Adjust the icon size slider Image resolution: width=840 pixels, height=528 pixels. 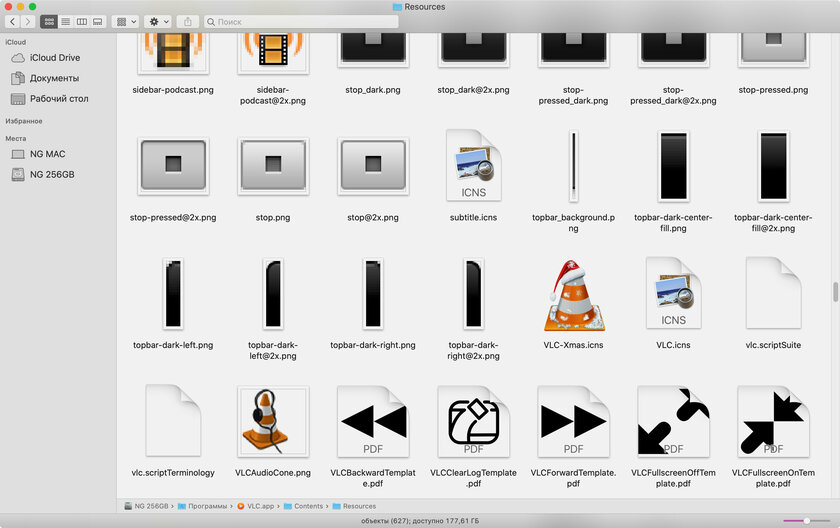tap(806, 521)
